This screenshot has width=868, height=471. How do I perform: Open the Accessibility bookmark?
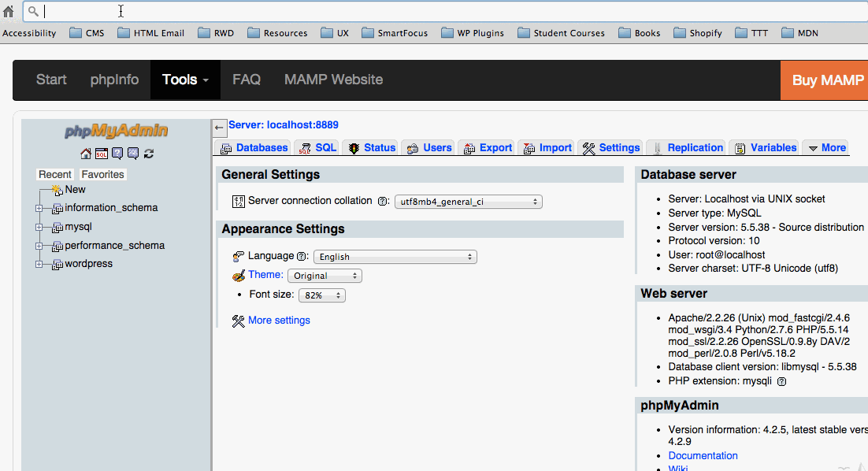[29, 33]
